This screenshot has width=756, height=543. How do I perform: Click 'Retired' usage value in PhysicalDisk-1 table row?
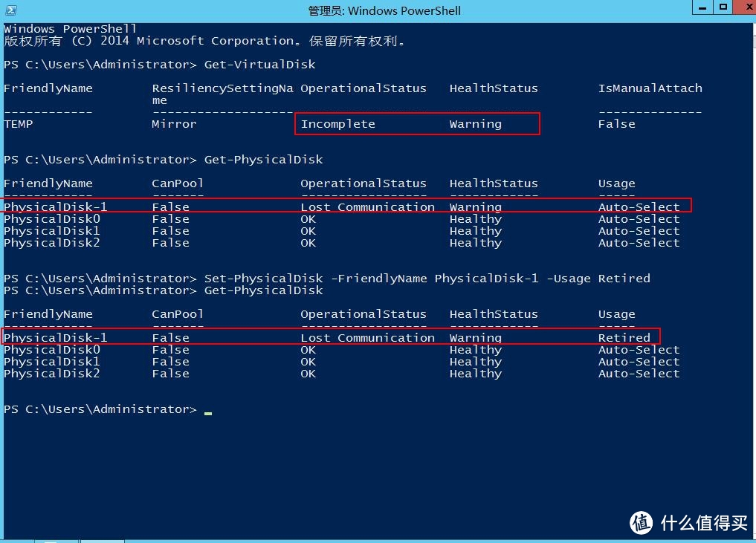click(624, 338)
